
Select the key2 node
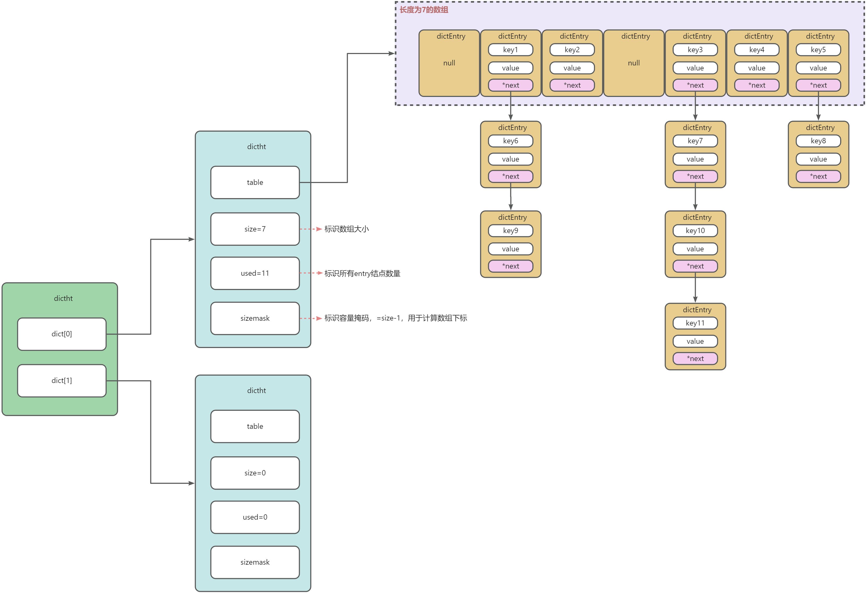click(x=572, y=50)
